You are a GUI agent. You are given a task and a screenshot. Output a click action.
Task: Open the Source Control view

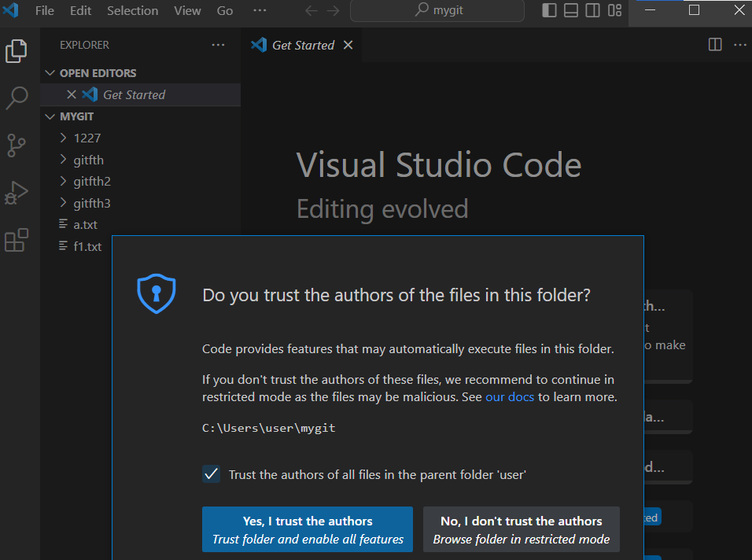(17, 146)
